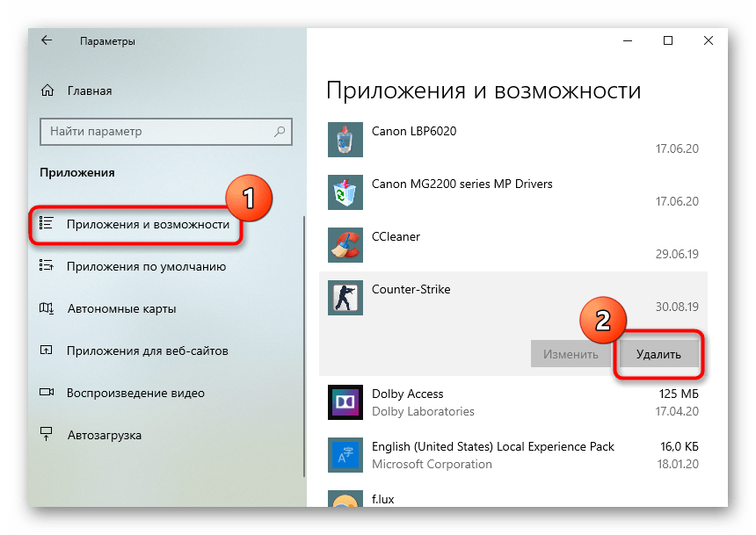The image size is (756, 535).
Task: Maximize the Параметры window
Action: 668,40
